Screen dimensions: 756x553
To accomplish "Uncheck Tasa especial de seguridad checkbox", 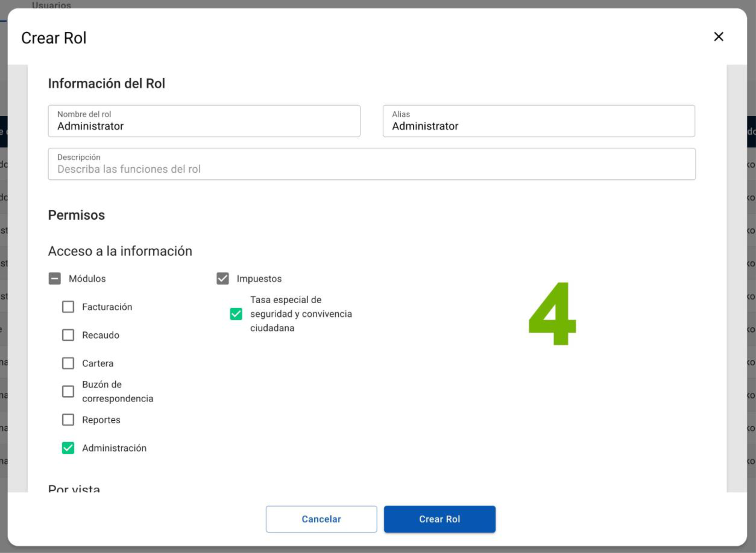I will pyautogui.click(x=236, y=314).
